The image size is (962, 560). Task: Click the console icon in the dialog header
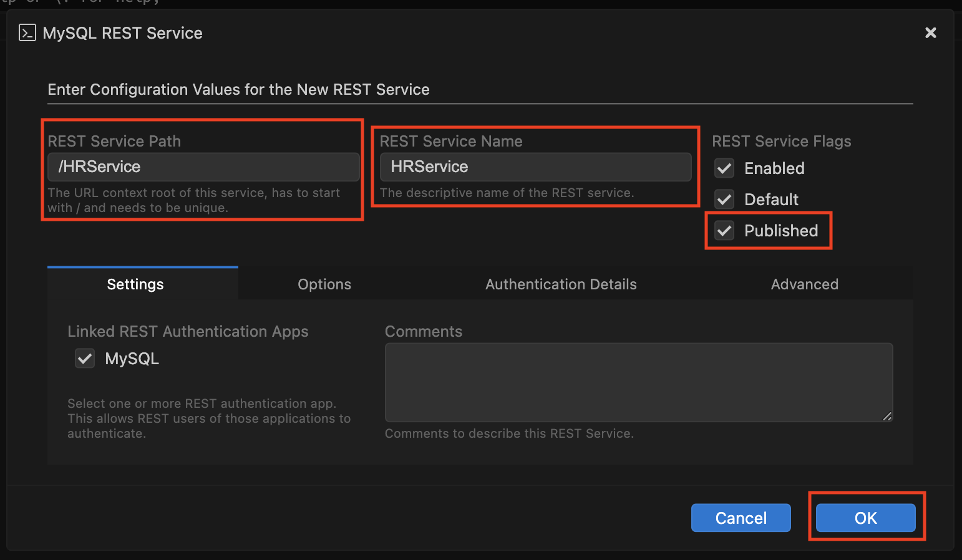tap(26, 32)
